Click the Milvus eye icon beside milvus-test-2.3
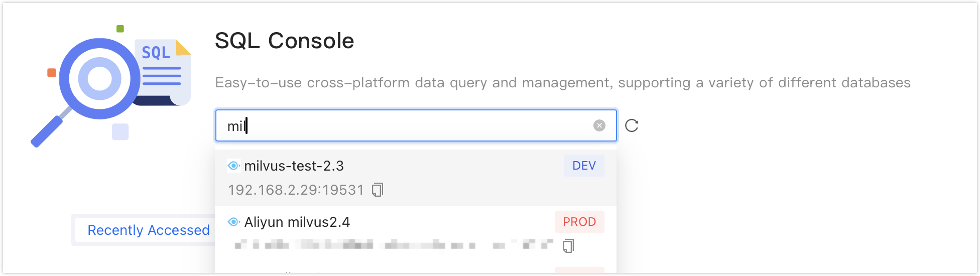Image resolution: width=980 pixels, height=276 pixels. [x=233, y=166]
